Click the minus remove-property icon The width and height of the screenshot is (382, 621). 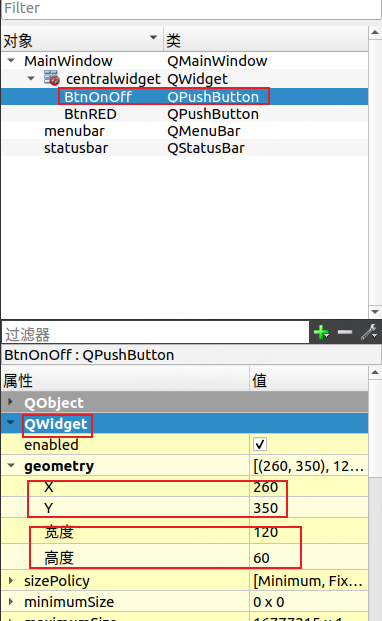(345, 332)
